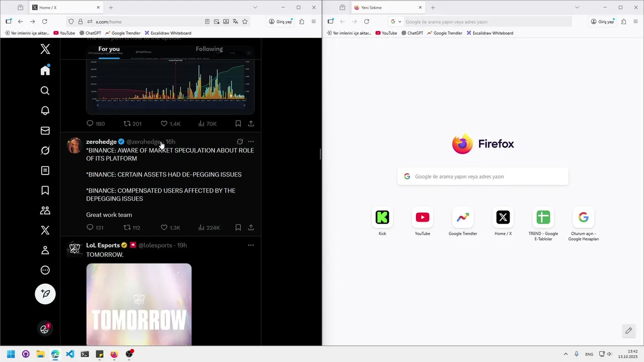The width and height of the screenshot is (644, 362).
Task: Switch to the Following tab
Action: pos(209,49)
